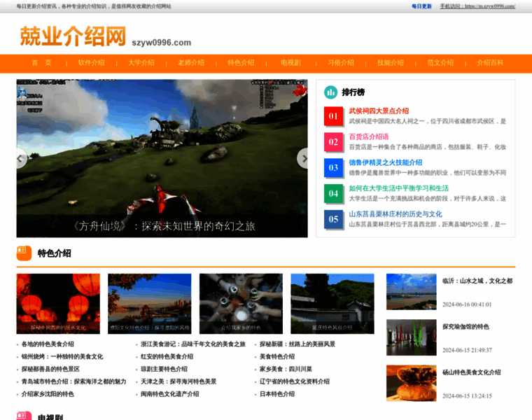Click the mobile site 手机访问 link
This screenshot has width=532, height=420.
(477, 6)
